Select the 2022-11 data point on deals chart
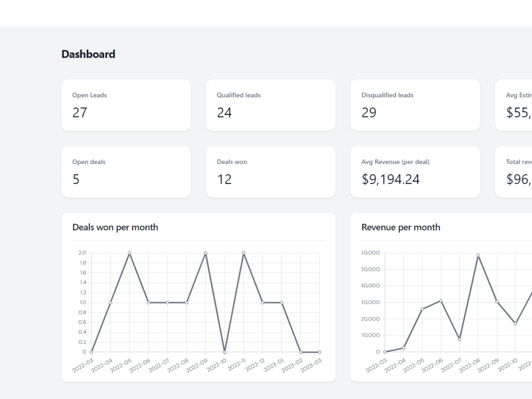 243,253
